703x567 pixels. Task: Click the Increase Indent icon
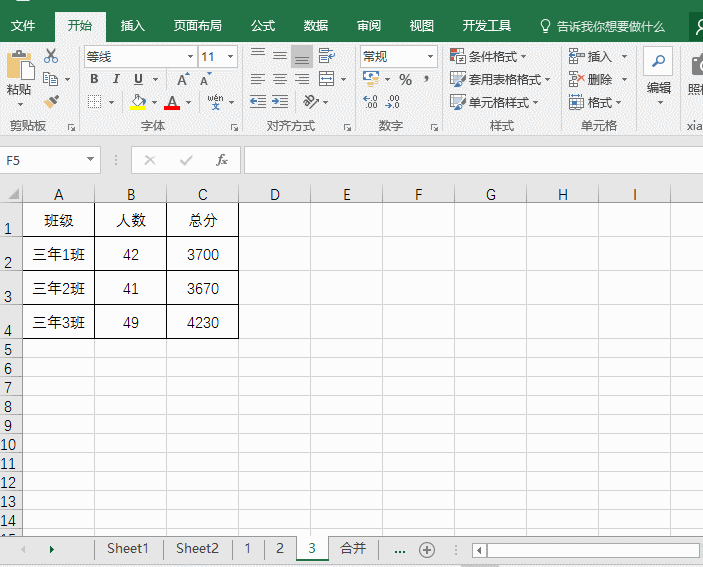[x=280, y=101]
